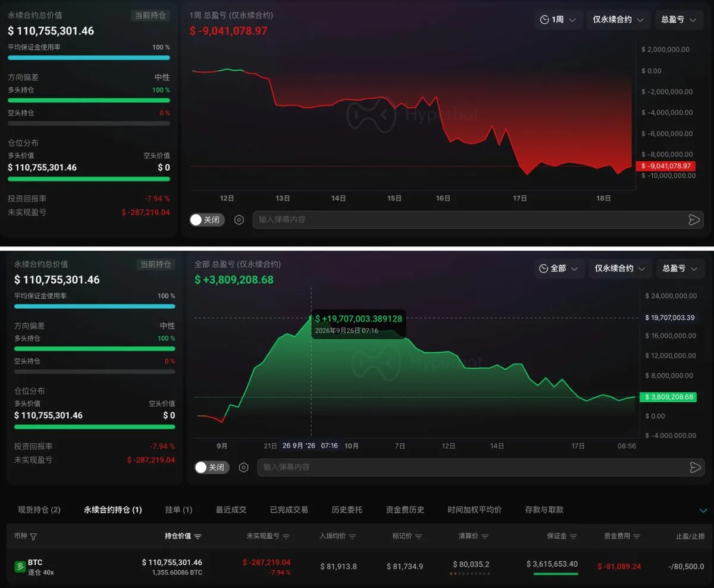
Task: Toggle the 关闭 danmaku switch under 全部 chart
Action: (211, 467)
